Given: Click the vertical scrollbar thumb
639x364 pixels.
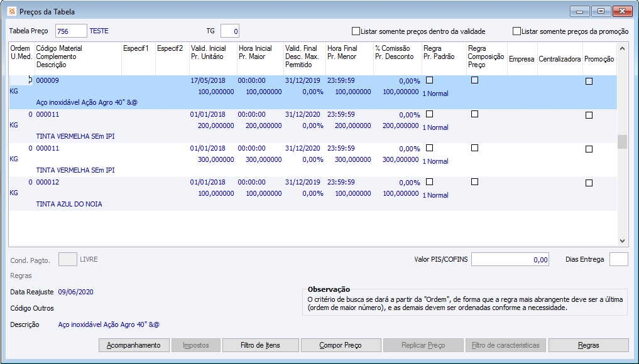Looking at the screenshot, I should (x=622, y=142).
